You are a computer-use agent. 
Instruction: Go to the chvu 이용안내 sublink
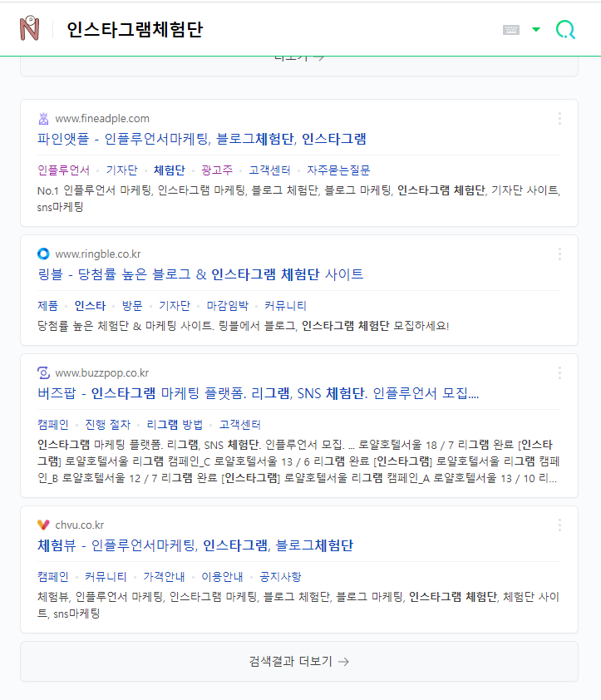222,577
